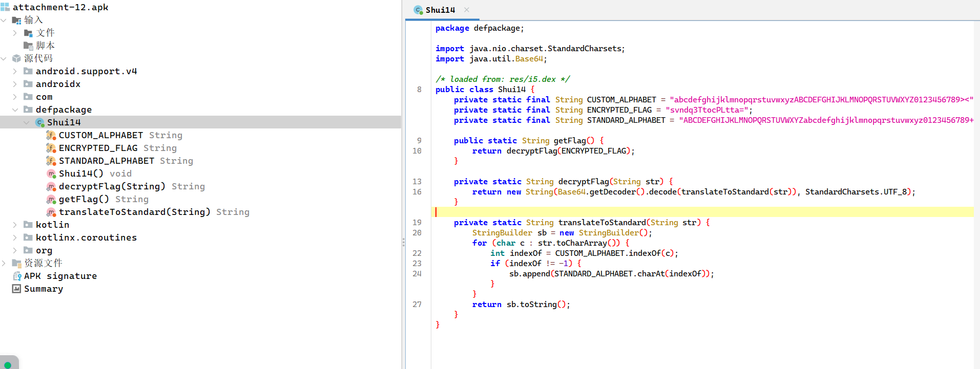Click the 源代码 package icon
980x369 pixels.
pyautogui.click(x=17, y=58)
